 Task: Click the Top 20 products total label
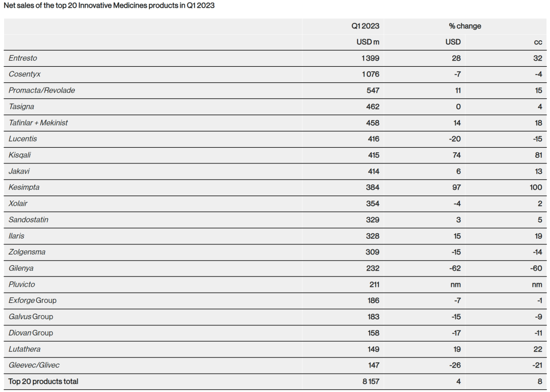[x=43, y=381]
